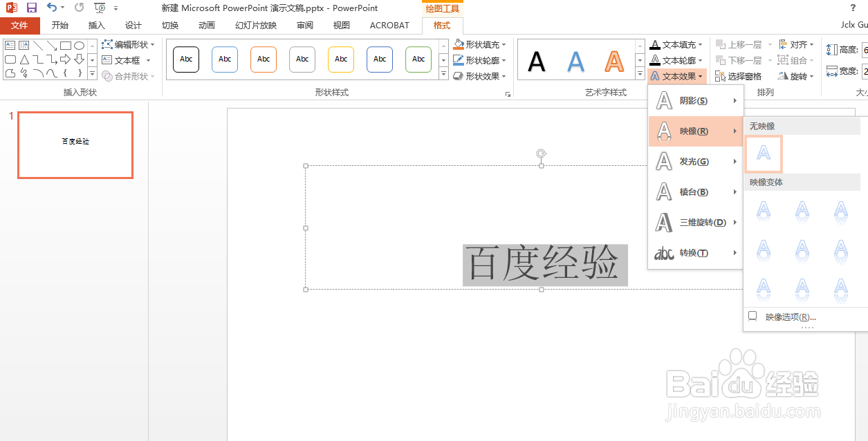Expand the shape styles gallery more button
Image resolution: width=868 pixels, height=441 pixels.
click(443, 74)
